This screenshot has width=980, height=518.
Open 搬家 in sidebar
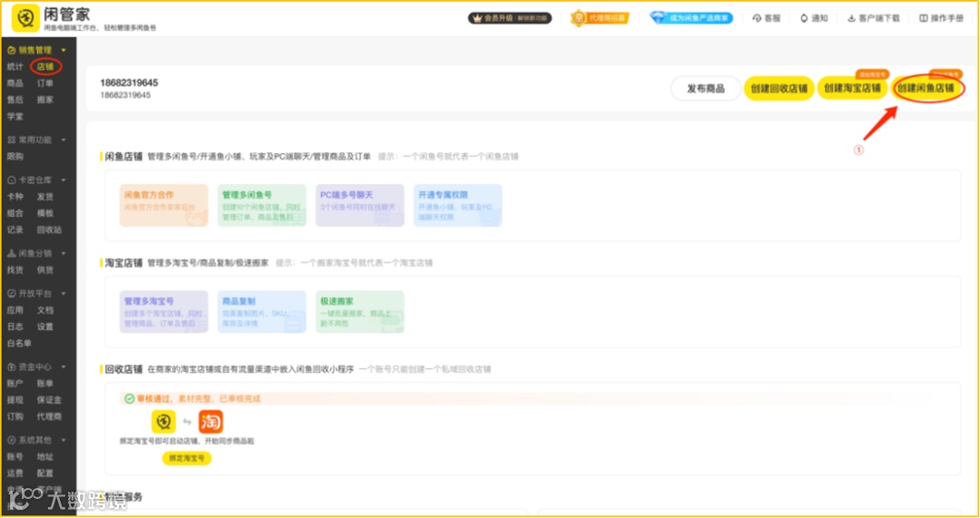coord(45,100)
